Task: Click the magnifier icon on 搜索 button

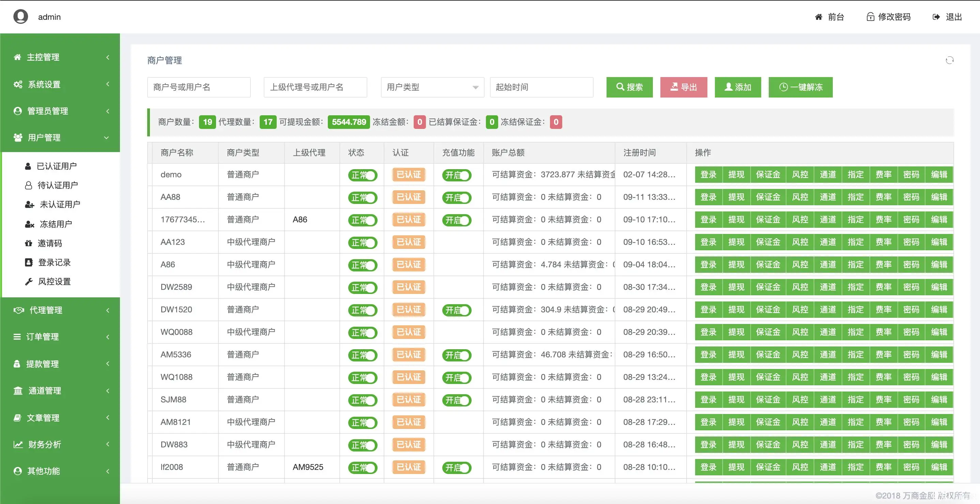Action: coord(620,87)
